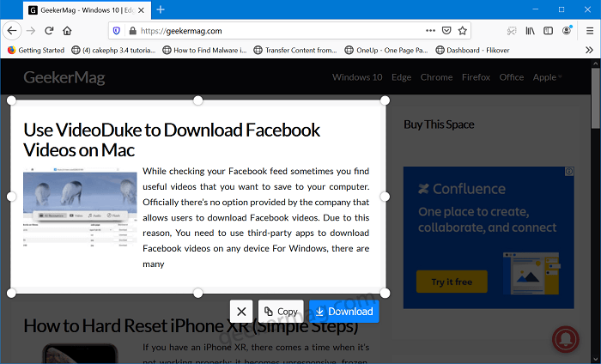
Task: Open the Library toolbar icon
Action: [530, 31]
